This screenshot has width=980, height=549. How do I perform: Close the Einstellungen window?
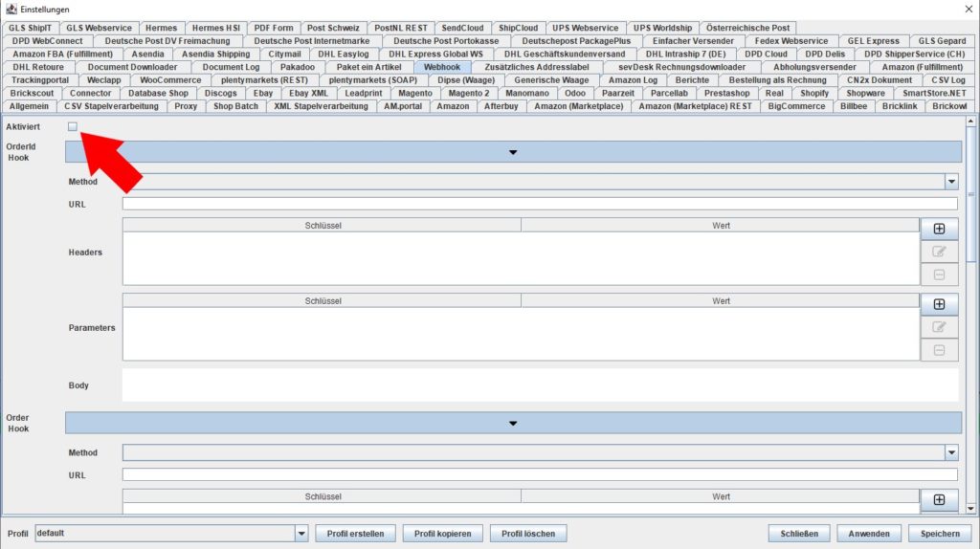(x=969, y=9)
